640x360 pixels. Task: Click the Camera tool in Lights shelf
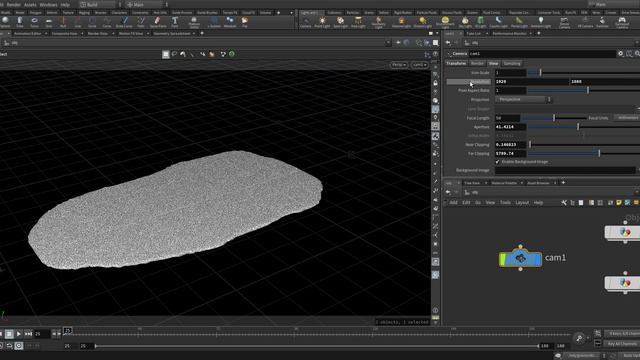[305, 22]
